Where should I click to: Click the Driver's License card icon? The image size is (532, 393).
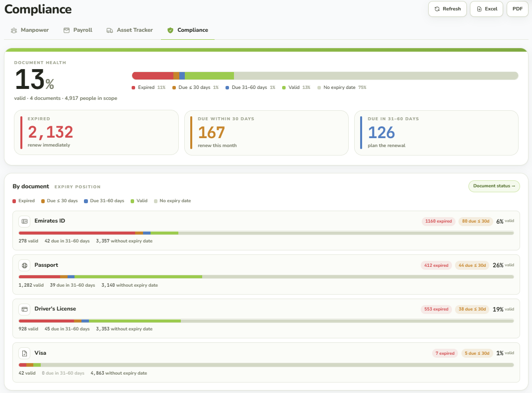coord(24,309)
